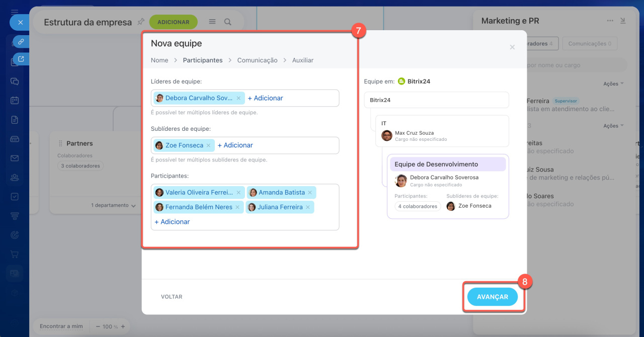The image size is (644, 337).
Task: Click zoom in plus icon
Action: [x=122, y=326]
